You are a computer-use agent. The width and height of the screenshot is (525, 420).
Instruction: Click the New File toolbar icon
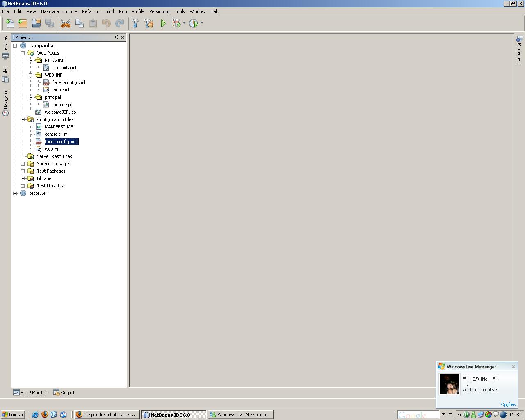9,23
